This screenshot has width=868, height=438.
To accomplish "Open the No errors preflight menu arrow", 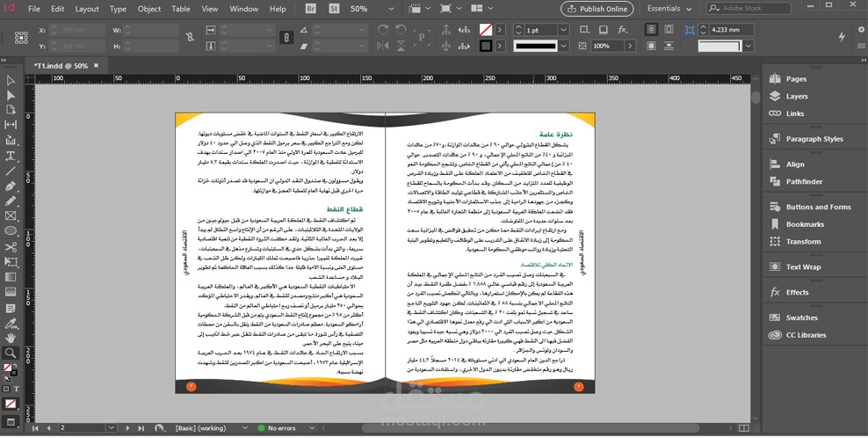I will pyautogui.click(x=312, y=428).
